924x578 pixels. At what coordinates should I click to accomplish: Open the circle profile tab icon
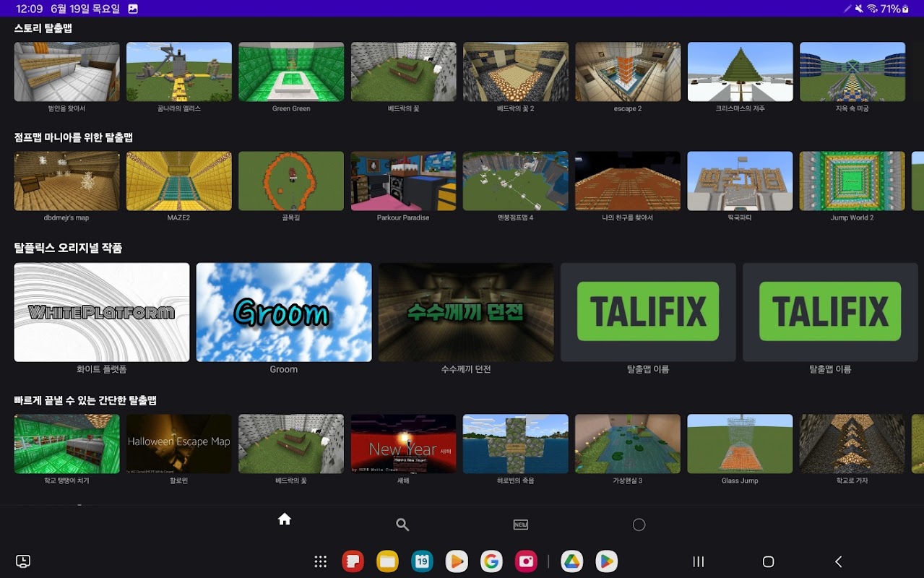tap(639, 525)
